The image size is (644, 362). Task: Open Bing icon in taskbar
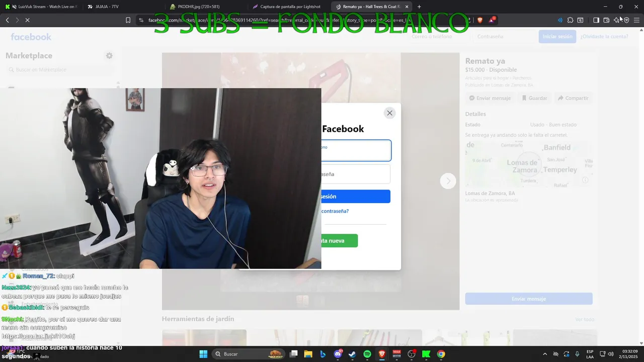point(323,354)
